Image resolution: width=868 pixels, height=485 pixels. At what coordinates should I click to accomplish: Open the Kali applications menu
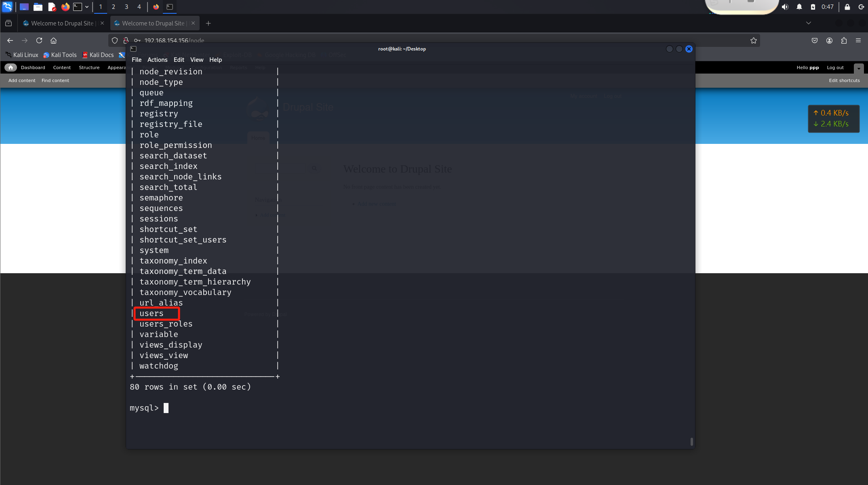[7, 7]
